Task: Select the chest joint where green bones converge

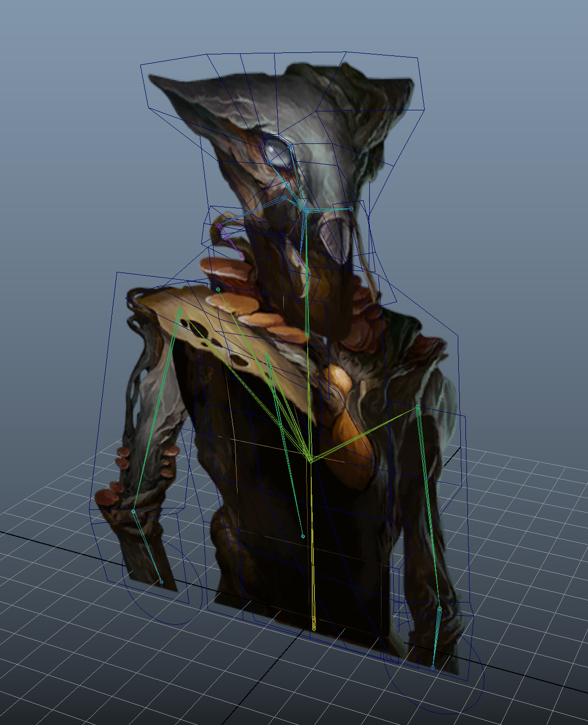Action: coord(310,460)
